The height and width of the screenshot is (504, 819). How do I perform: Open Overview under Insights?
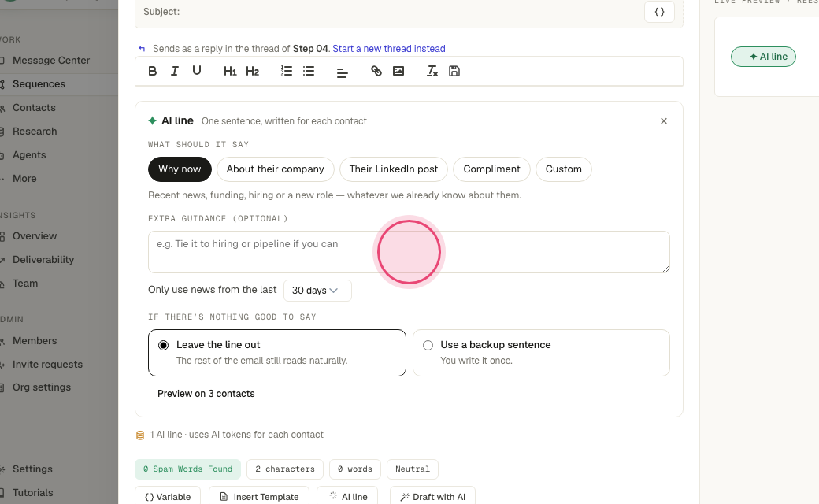tap(35, 236)
